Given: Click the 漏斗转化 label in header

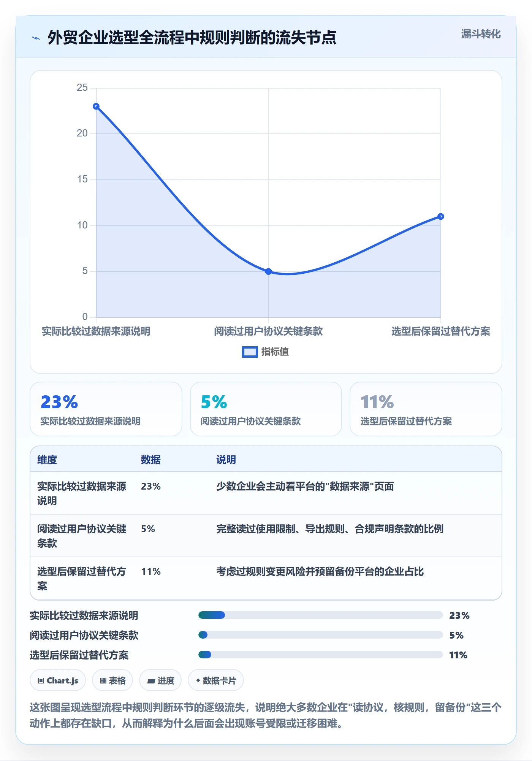Looking at the screenshot, I should click(x=481, y=34).
